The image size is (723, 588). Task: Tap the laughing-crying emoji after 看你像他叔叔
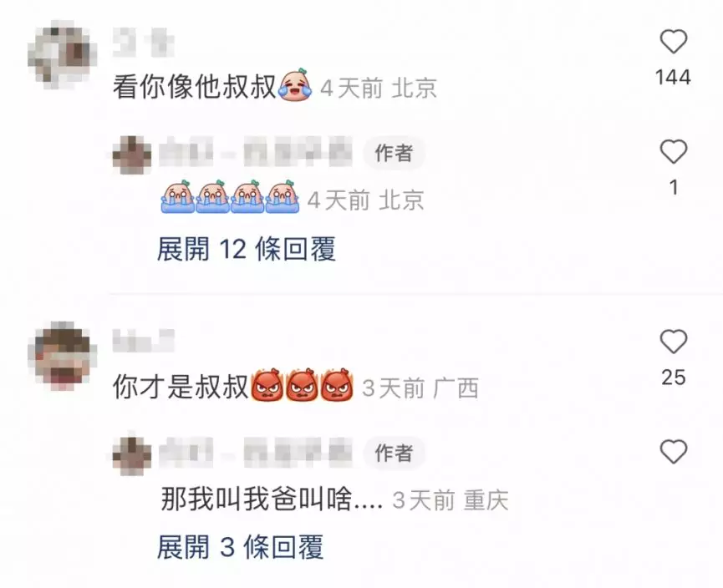(295, 84)
